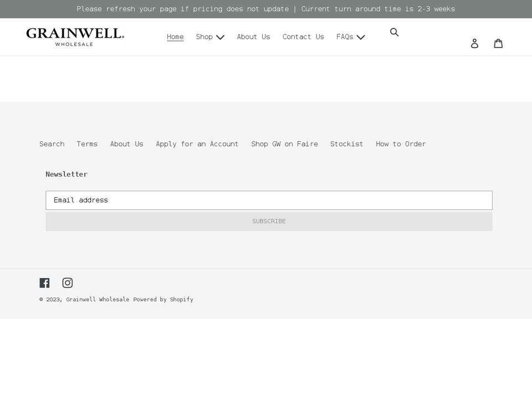Image resolution: width=532 pixels, height=399 pixels.
Task: Click the SUBSCRIBE button
Action: 269,221
